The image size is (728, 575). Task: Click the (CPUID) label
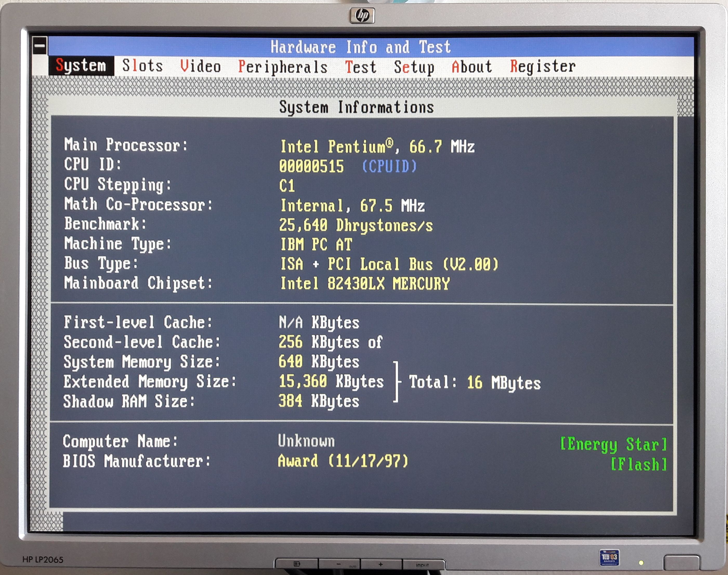click(389, 166)
